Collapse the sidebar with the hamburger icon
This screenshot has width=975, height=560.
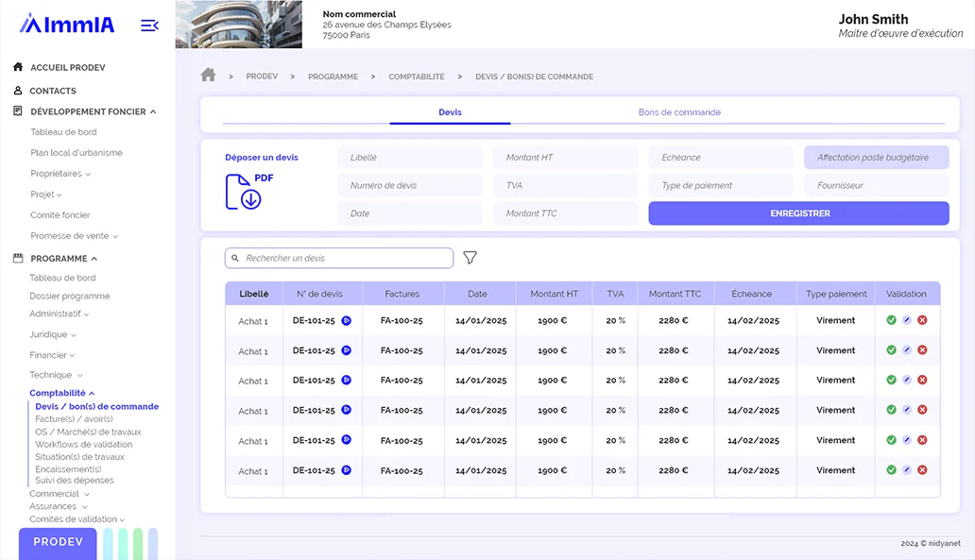149,25
